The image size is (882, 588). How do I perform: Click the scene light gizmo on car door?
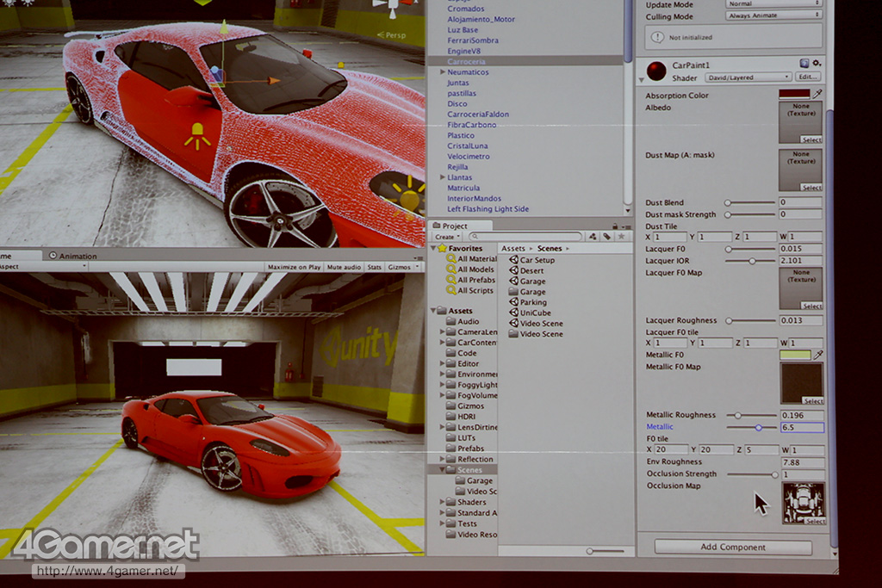coord(197,136)
